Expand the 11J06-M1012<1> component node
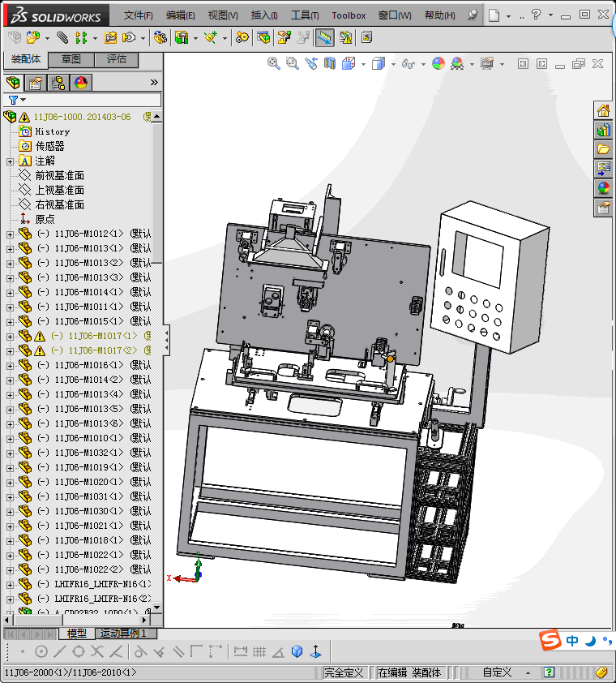The width and height of the screenshot is (616, 683). tap(10, 234)
